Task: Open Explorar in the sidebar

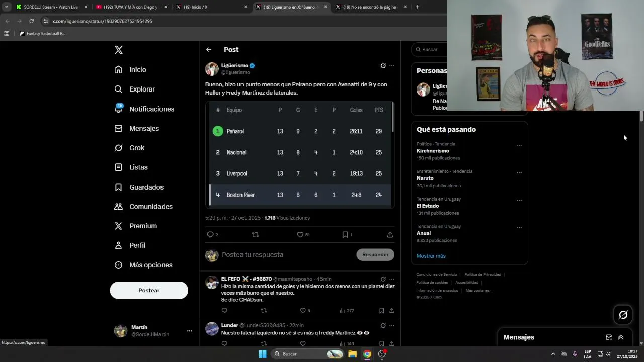Action: 134,89
